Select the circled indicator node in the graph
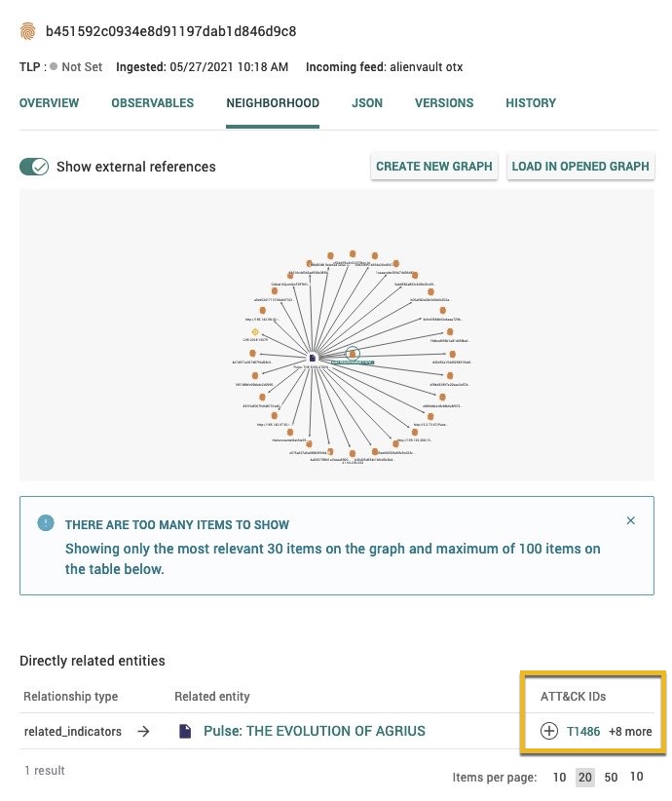 pos(353,353)
